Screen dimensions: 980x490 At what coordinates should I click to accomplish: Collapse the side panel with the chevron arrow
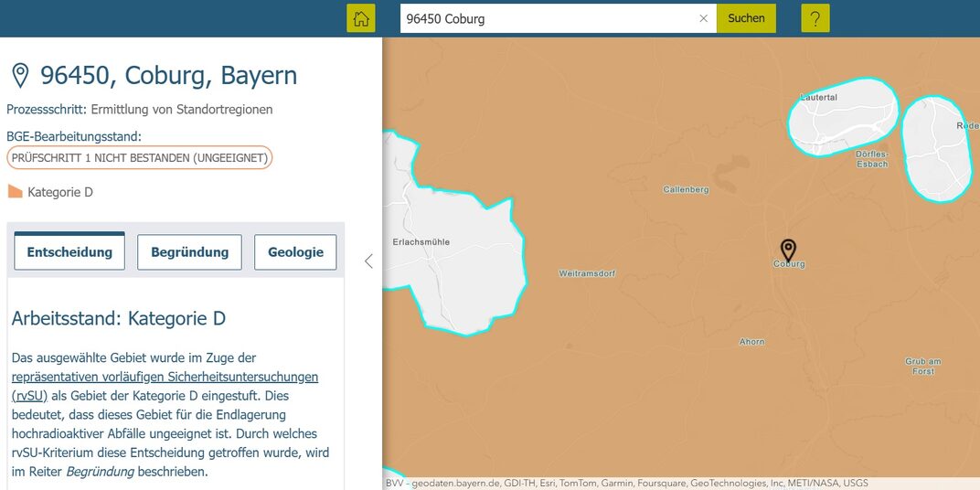pyautogui.click(x=368, y=261)
